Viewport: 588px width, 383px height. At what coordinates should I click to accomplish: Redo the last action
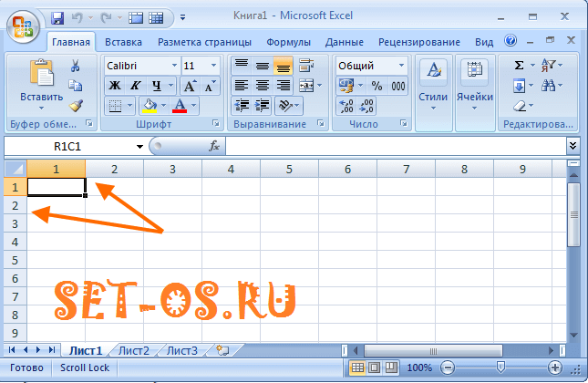(106, 17)
